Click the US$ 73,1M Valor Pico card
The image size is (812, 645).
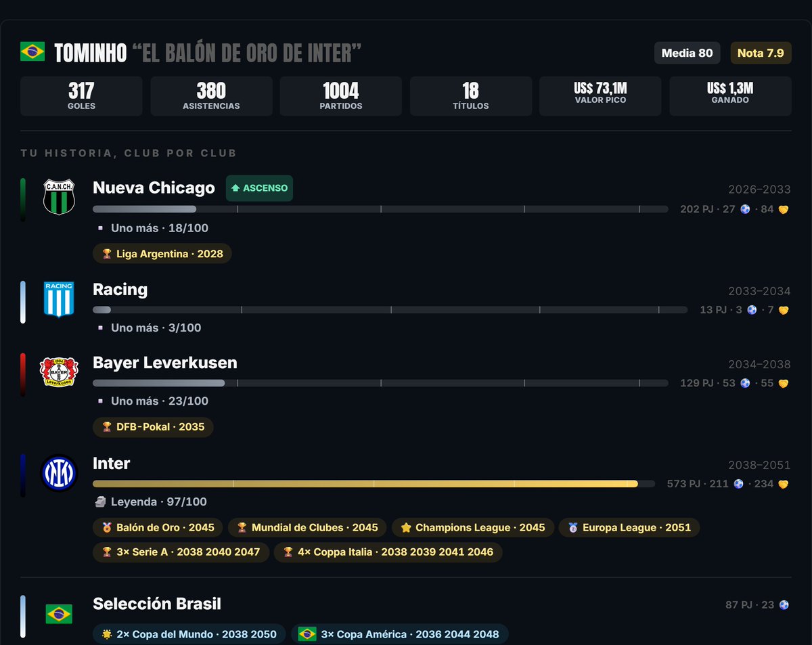[600, 96]
